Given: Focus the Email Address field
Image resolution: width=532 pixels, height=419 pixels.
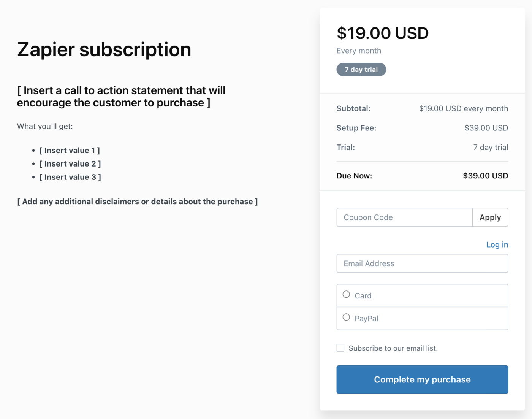Looking at the screenshot, I should (422, 263).
